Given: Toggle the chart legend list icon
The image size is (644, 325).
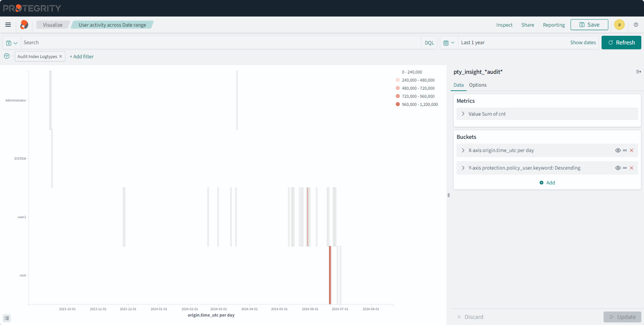Looking at the screenshot, I should (x=7, y=318).
